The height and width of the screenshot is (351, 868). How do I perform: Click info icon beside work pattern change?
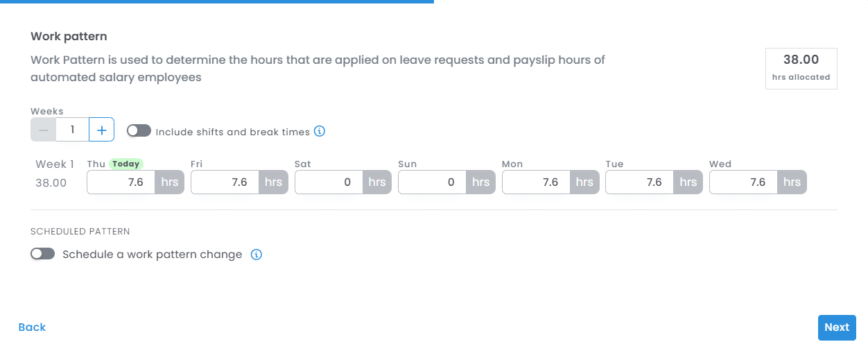[256, 255]
